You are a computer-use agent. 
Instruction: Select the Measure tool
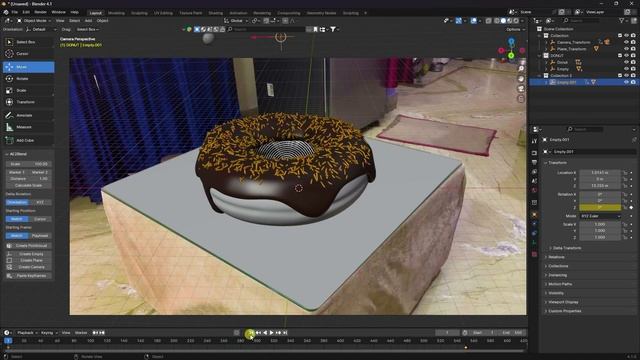pos(28,127)
